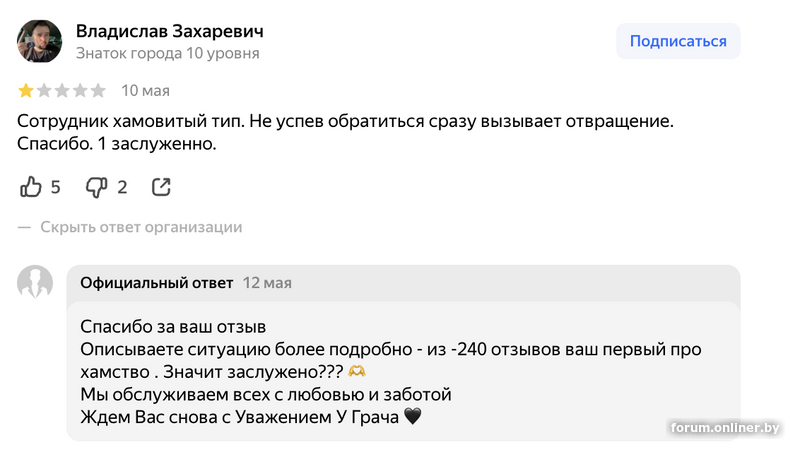Screen dimensions: 800x449
Task: Click the thumbs down dislike icon
Action: (x=96, y=187)
